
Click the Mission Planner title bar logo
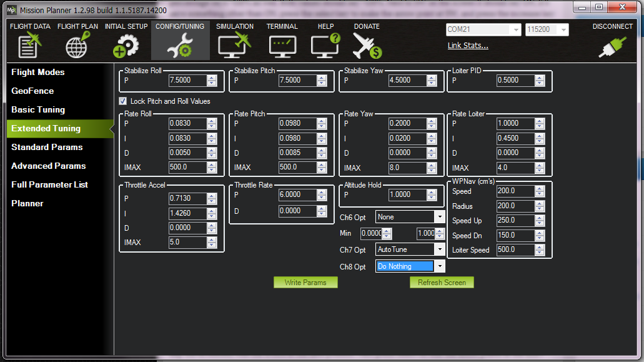pos(11,9)
